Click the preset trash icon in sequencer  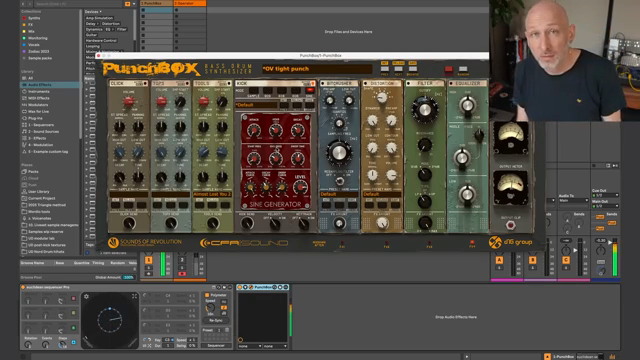pos(227,330)
